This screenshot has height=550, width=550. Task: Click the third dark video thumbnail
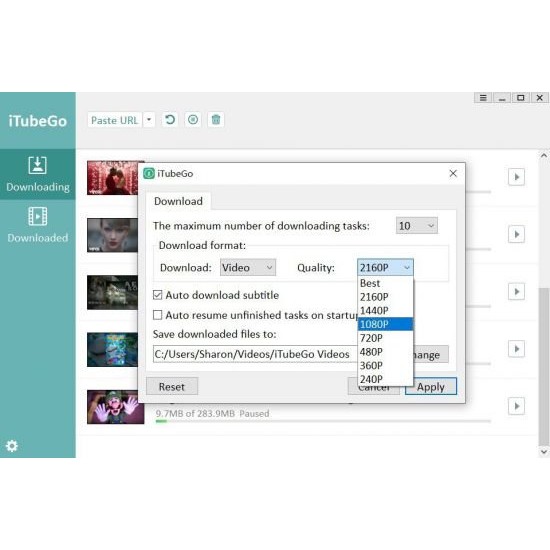coord(113,293)
